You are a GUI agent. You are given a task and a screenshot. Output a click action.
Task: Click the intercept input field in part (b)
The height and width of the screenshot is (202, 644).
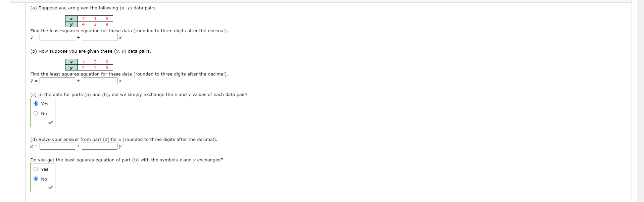(x=57, y=81)
